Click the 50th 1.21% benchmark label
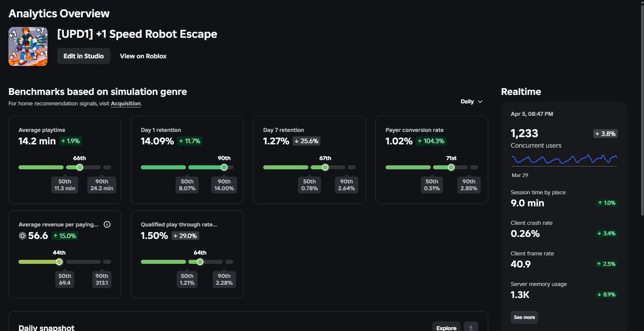Image resolution: width=644 pixels, height=331 pixels. 186,279
